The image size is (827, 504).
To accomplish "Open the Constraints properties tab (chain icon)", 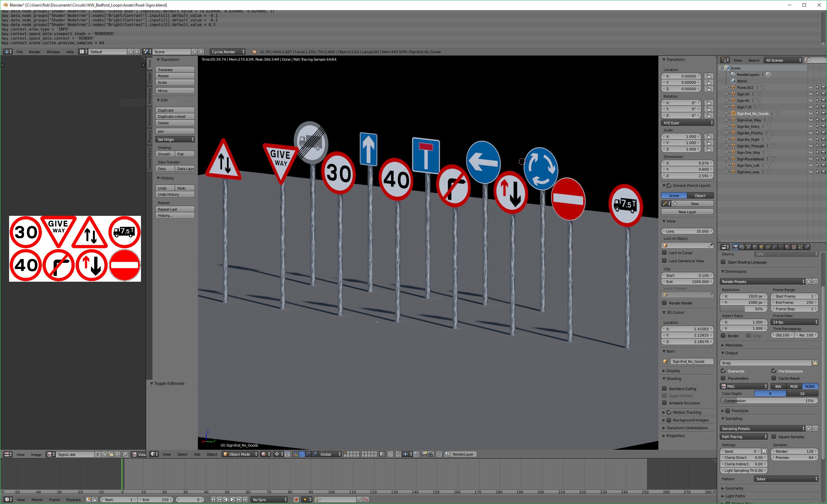I will [x=768, y=247].
